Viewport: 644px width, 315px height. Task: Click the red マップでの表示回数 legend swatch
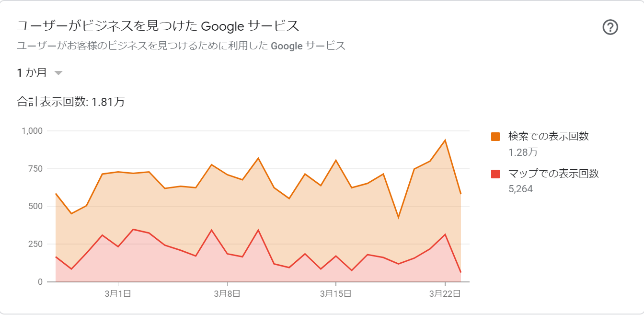tap(495, 174)
